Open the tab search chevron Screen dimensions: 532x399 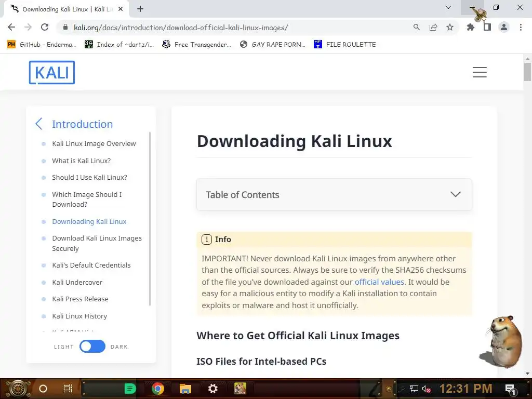[x=448, y=7]
